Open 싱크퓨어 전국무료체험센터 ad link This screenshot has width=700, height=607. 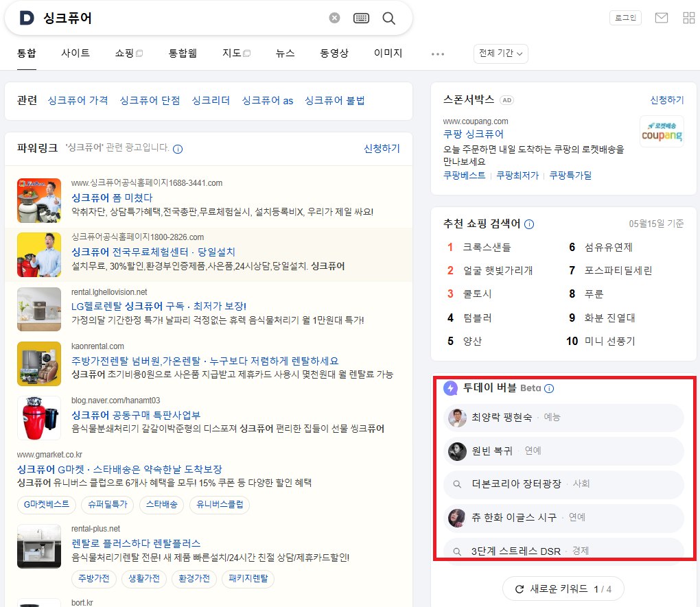(x=153, y=252)
